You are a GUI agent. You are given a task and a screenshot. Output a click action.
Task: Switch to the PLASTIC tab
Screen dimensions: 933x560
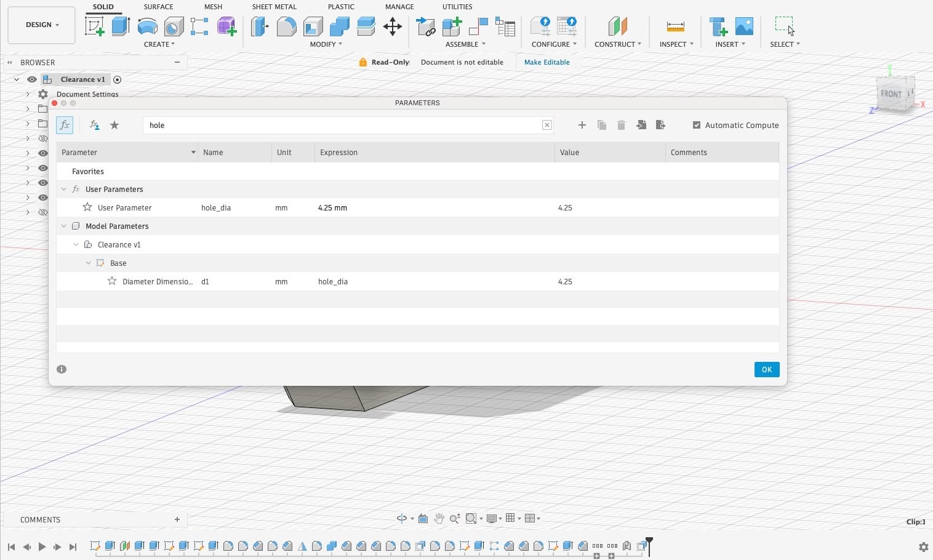(341, 7)
